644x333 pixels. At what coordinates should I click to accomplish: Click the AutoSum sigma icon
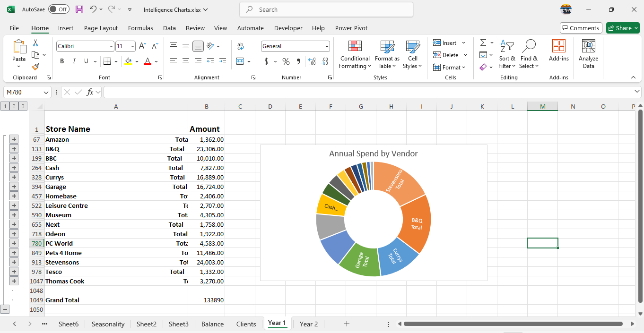pyautogui.click(x=483, y=43)
